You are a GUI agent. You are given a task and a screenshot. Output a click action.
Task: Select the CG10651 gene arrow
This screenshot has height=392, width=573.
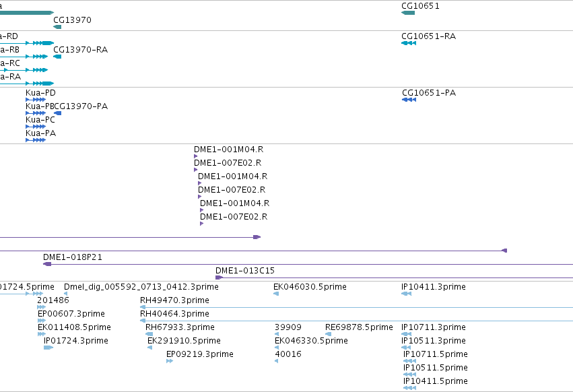pos(408,13)
